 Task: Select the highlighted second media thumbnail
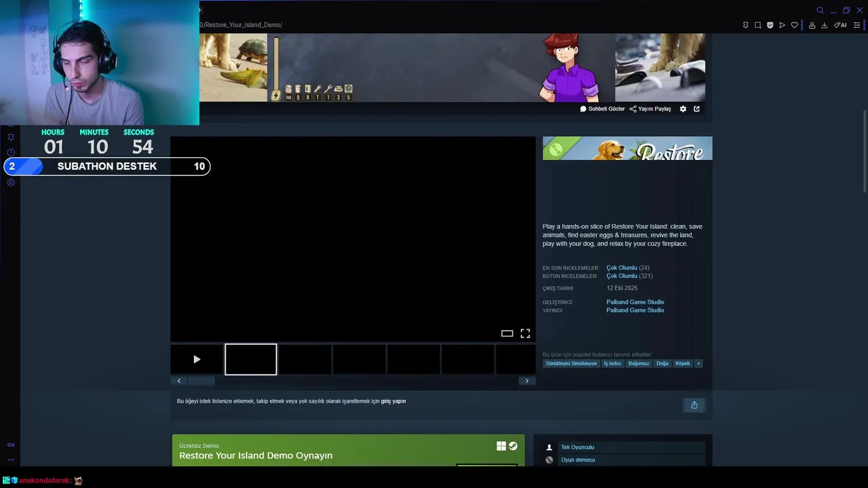coord(251,359)
